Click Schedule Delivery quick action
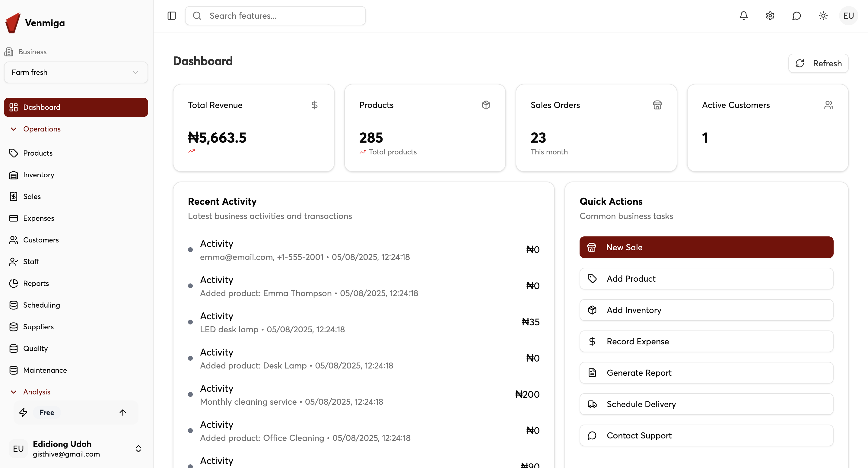Viewport: 868px width, 468px height. click(706, 404)
